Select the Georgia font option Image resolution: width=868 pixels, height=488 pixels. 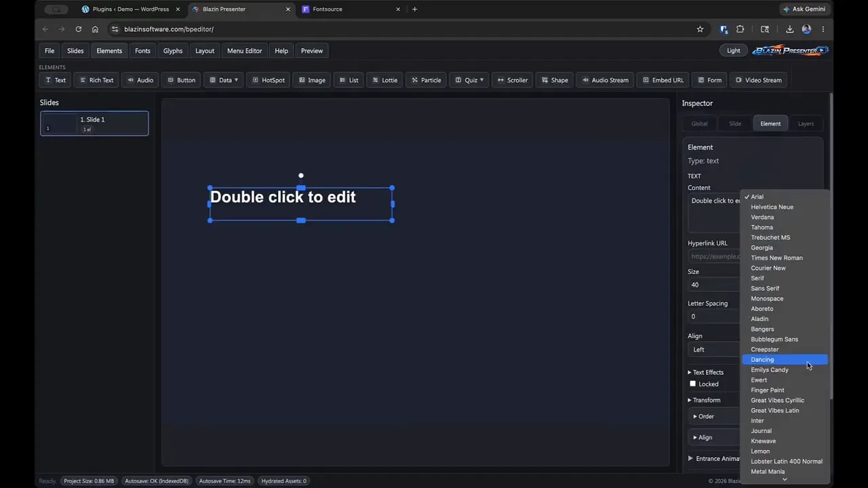click(785, 247)
